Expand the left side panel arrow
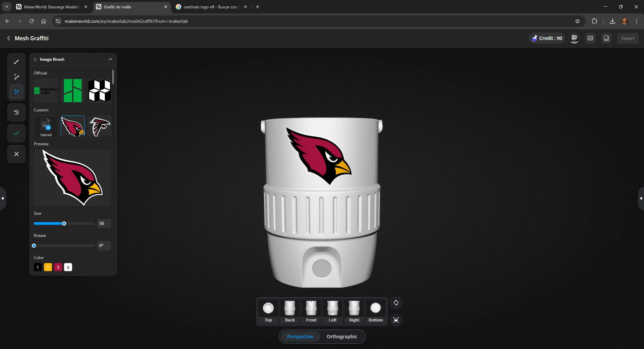This screenshot has width=644, height=349. tap(3, 198)
